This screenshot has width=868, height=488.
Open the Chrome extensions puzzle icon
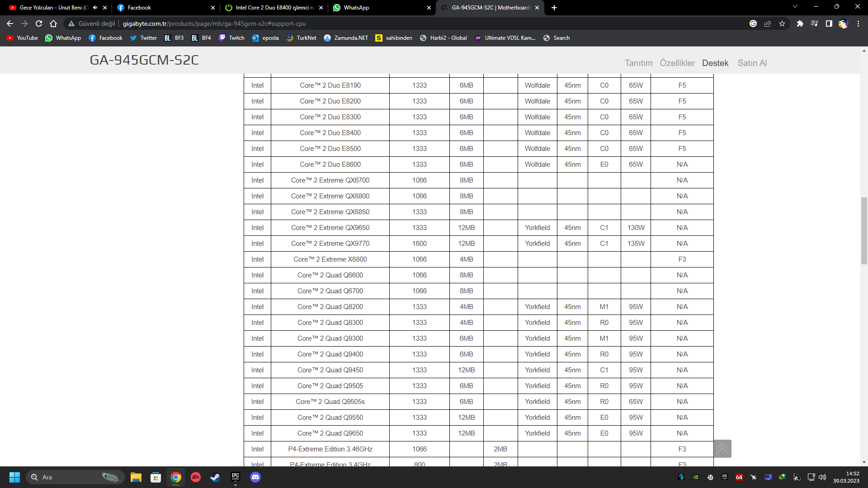click(800, 23)
